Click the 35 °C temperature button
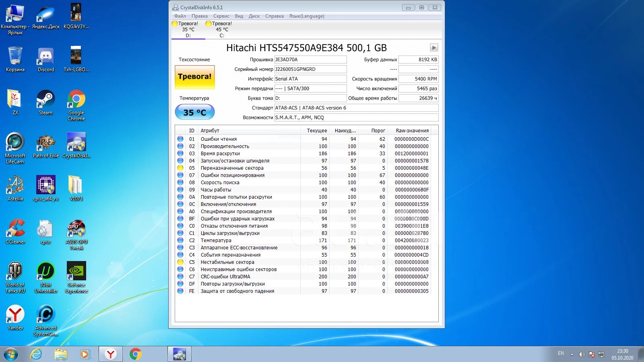Screen dimensions: 644x362 pyautogui.click(x=195, y=112)
